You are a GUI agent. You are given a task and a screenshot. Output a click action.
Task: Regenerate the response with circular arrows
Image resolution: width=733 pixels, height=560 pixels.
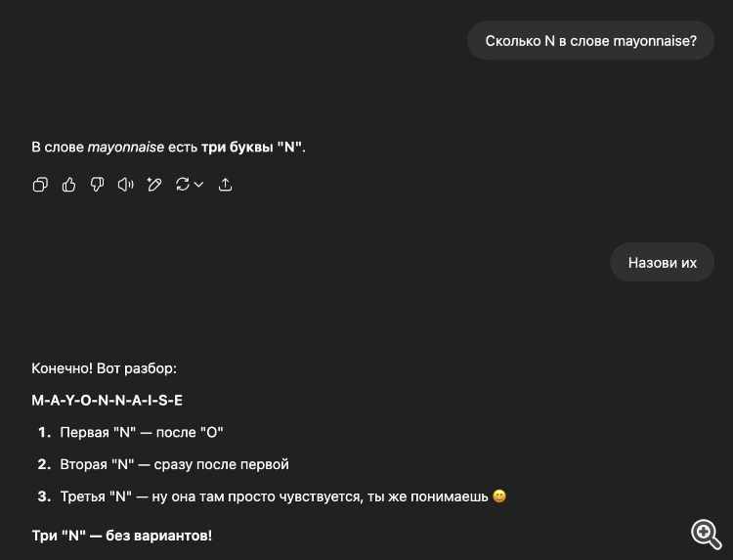(182, 185)
